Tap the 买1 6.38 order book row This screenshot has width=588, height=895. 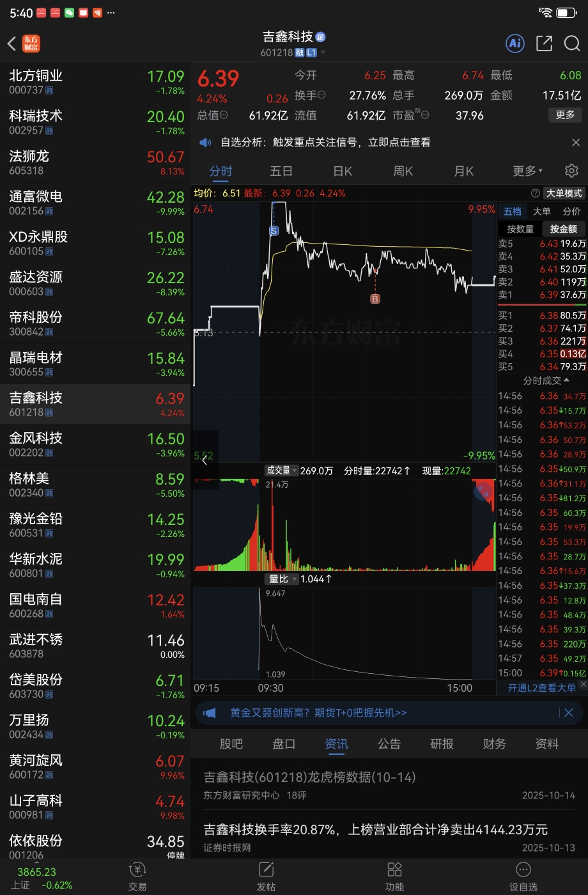point(542,315)
